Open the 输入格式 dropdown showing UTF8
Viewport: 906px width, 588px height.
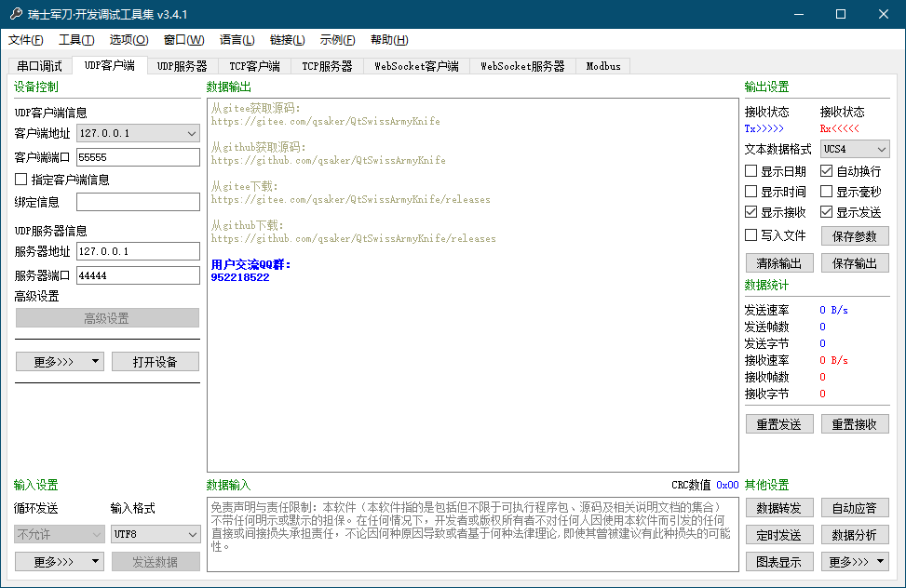click(155, 534)
